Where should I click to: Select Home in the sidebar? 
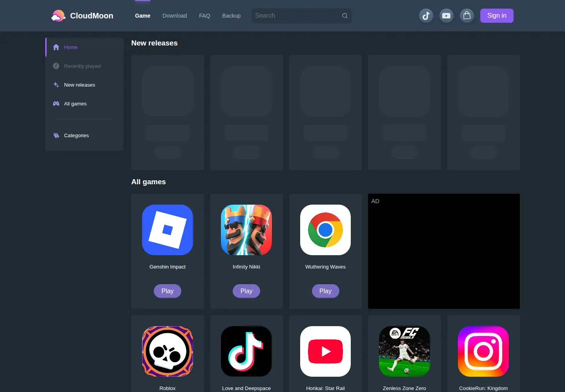84,47
